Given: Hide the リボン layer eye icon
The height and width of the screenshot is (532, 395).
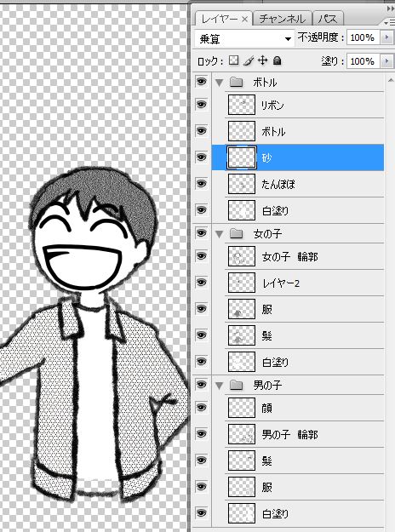Looking at the screenshot, I should pos(201,104).
